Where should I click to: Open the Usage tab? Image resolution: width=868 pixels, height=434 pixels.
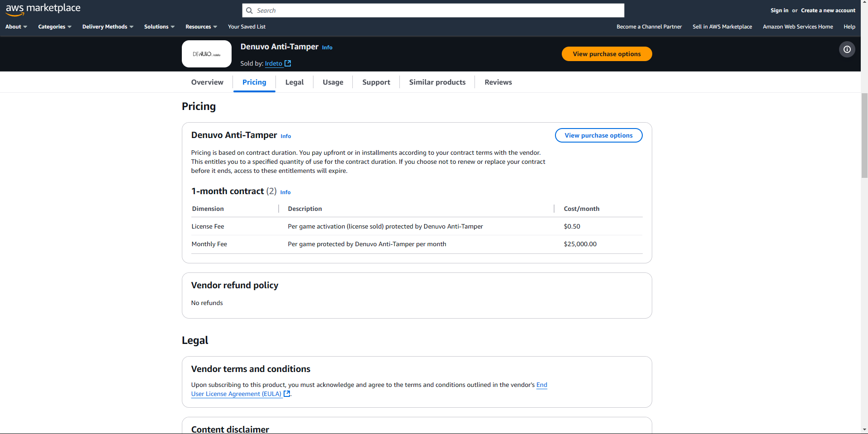333,82
